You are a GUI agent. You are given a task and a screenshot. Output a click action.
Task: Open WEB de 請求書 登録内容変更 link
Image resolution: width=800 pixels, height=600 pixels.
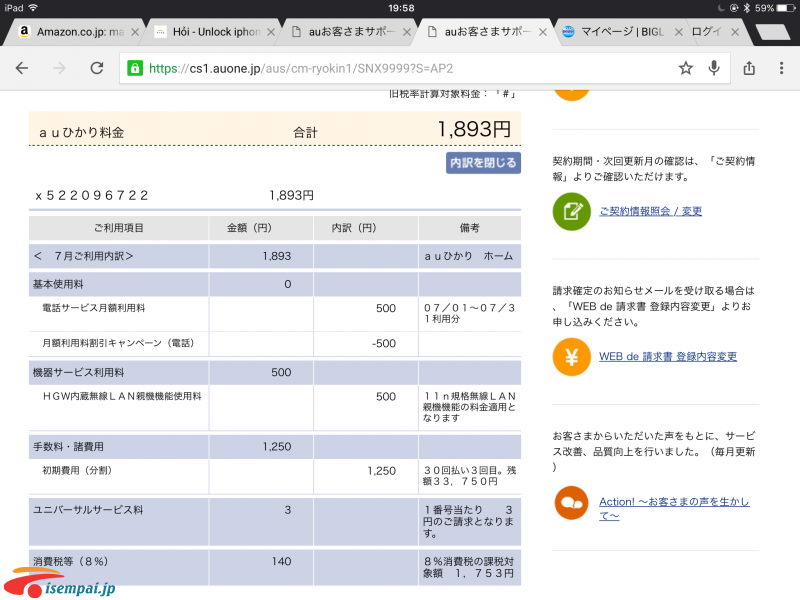tap(668, 357)
